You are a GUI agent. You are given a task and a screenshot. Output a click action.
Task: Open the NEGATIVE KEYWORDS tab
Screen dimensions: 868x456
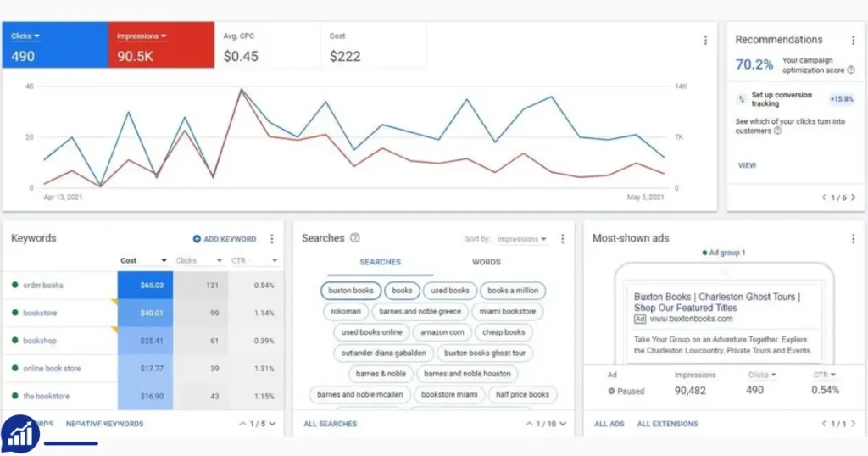point(104,424)
